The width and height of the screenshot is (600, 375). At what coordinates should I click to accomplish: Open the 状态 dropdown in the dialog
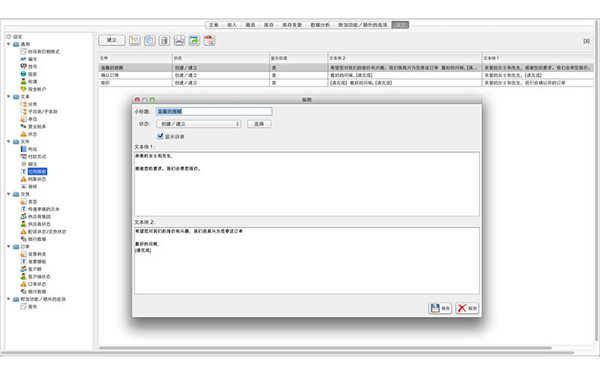pos(199,124)
